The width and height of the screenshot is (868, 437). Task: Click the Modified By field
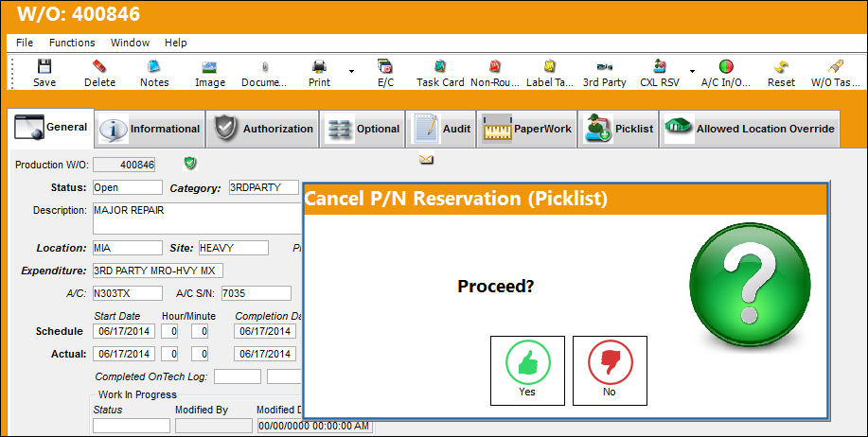click(x=214, y=426)
